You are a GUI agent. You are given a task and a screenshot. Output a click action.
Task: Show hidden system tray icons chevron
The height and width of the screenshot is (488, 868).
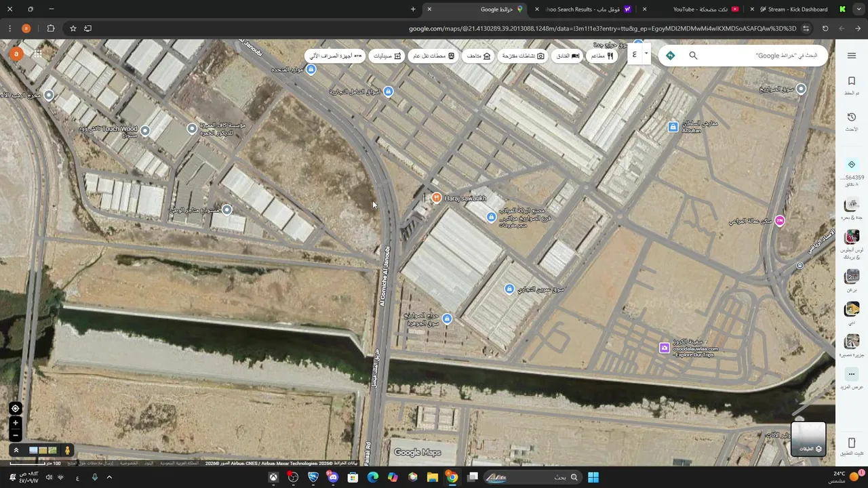(108, 477)
